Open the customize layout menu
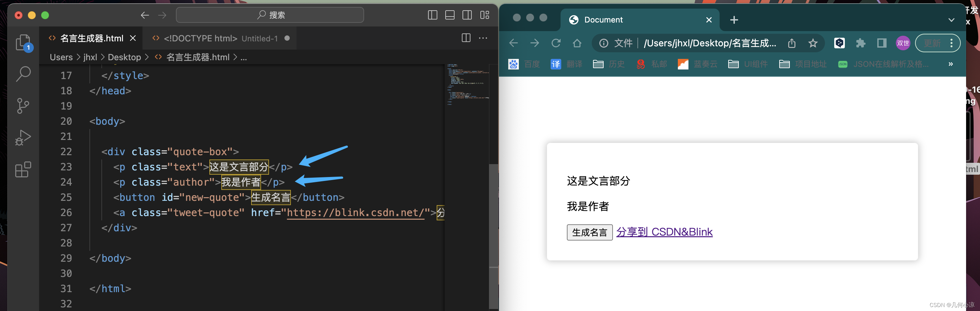980x311 pixels. tap(485, 15)
